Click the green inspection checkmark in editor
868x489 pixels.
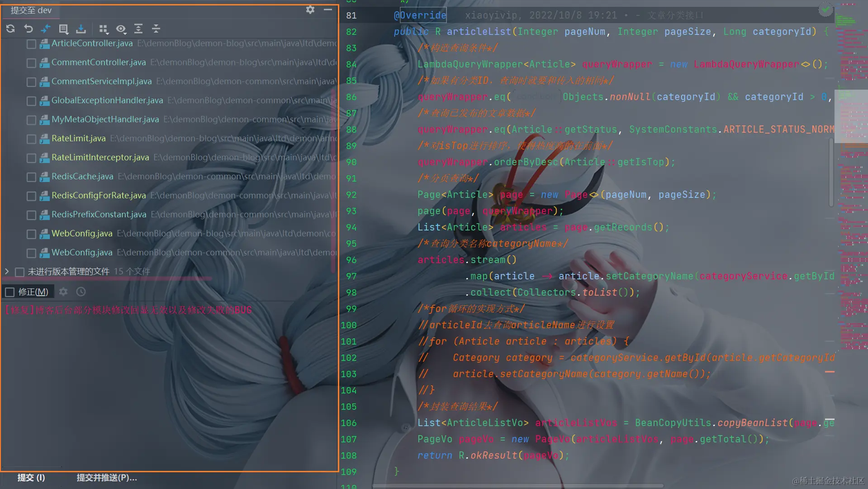(x=825, y=9)
